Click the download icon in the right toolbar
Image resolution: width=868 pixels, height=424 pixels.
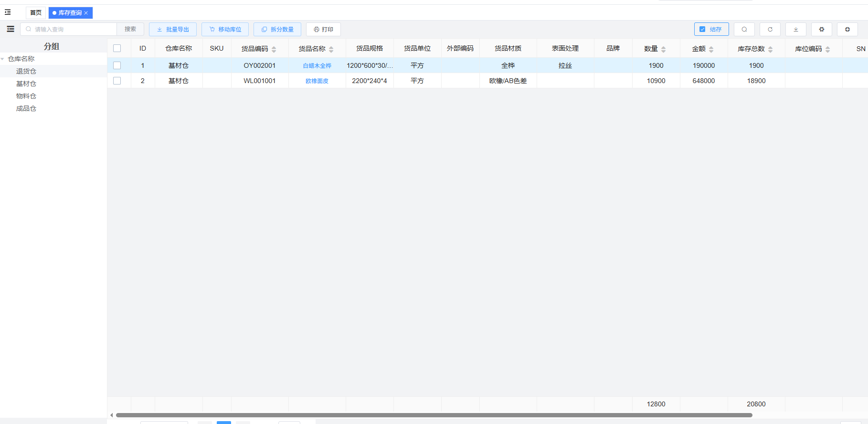point(795,29)
